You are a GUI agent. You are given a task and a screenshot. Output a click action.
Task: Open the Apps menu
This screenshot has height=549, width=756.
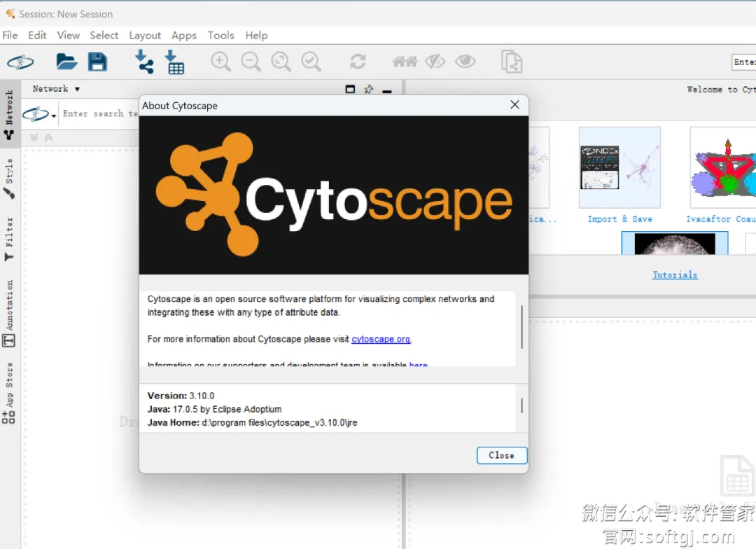(x=184, y=35)
